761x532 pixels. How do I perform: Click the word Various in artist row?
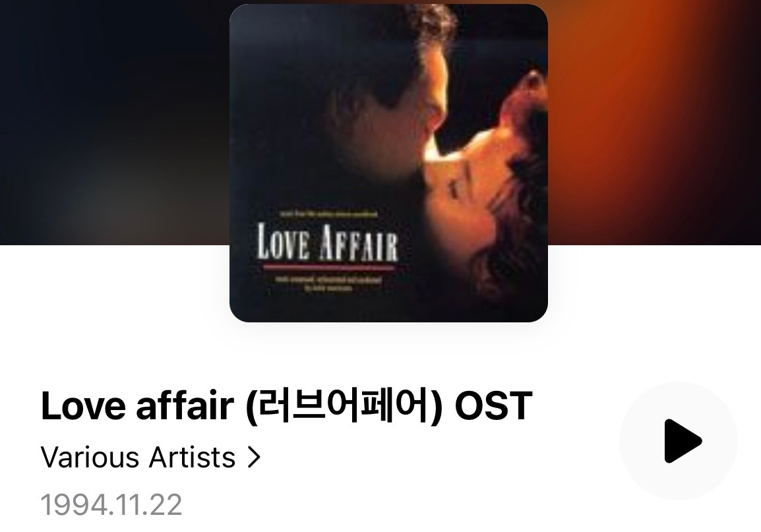(91, 458)
